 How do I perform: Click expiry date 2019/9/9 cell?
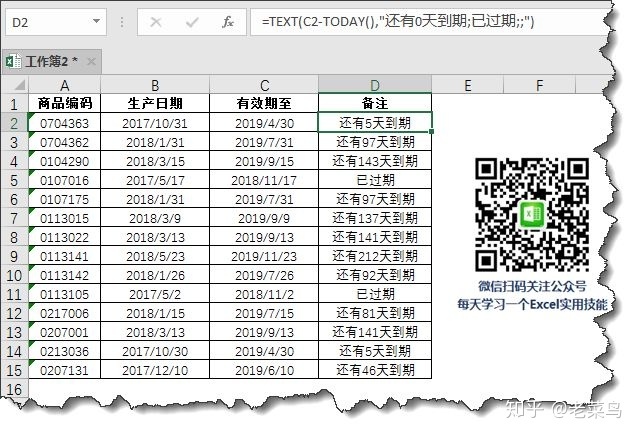[264, 218]
